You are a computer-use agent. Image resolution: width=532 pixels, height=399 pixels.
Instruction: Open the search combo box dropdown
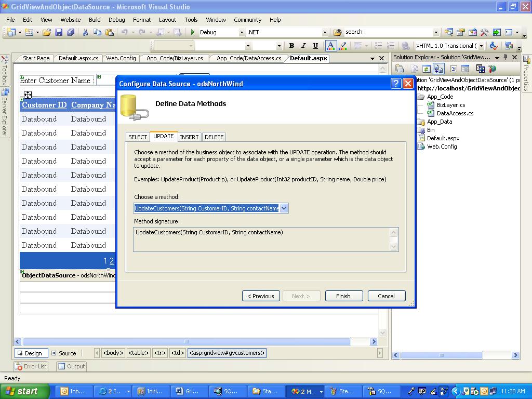pyautogui.click(x=436, y=33)
